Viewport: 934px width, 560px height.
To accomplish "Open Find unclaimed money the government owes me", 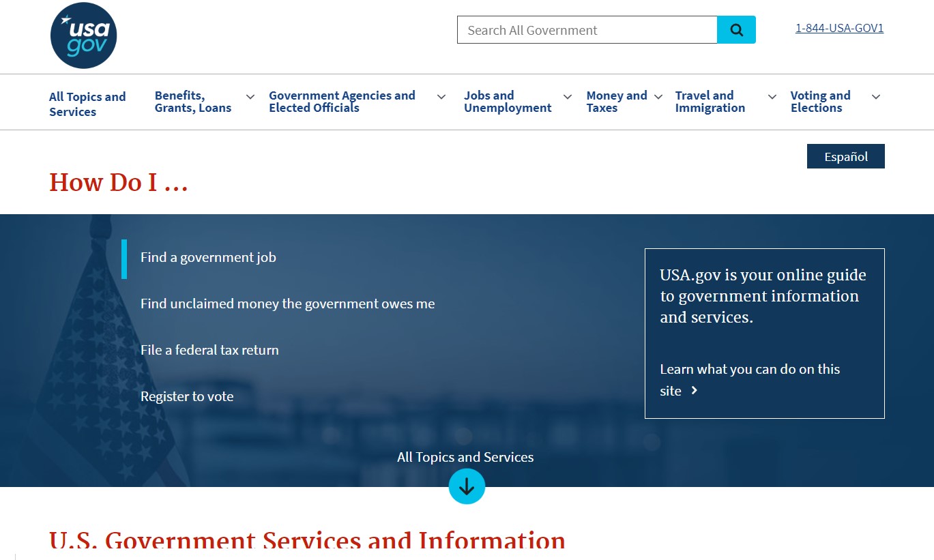I will (x=287, y=304).
